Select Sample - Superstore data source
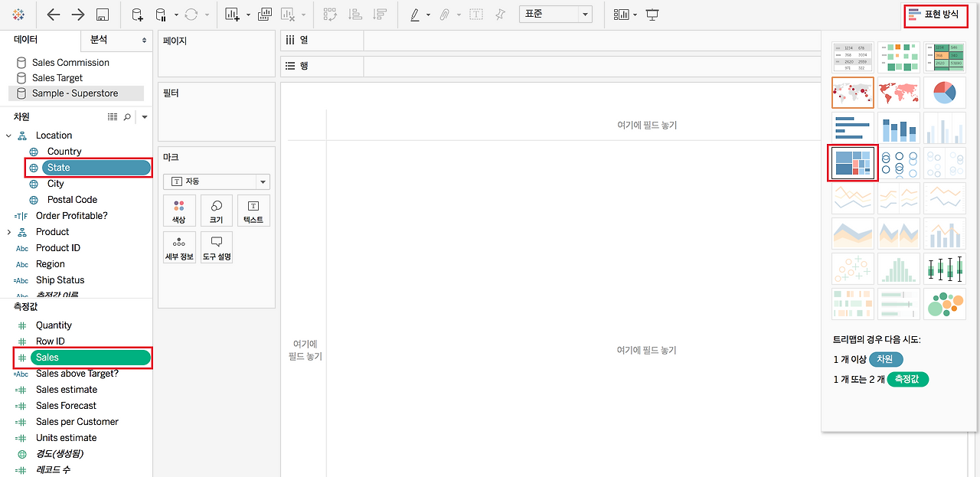Viewport: 980px width, 477px height. coord(75,93)
